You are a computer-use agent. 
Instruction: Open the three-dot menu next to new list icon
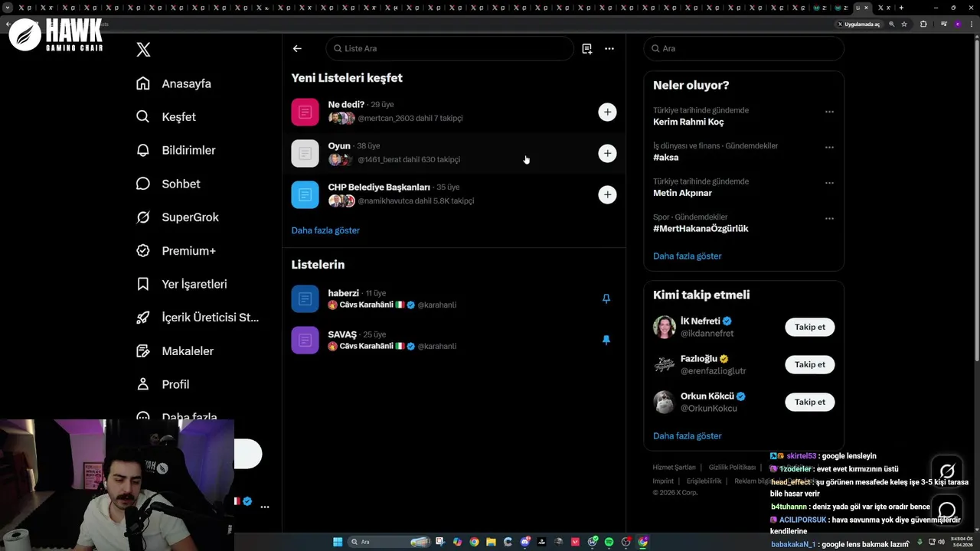[609, 48]
